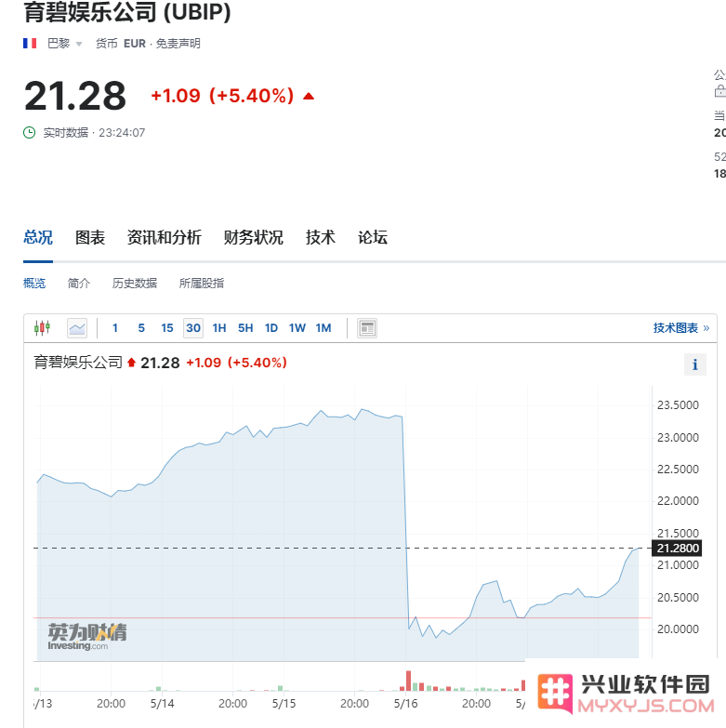The height and width of the screenshot is (728, 726).
Task: Open the 图表 tab
Action: pos(90,237)
